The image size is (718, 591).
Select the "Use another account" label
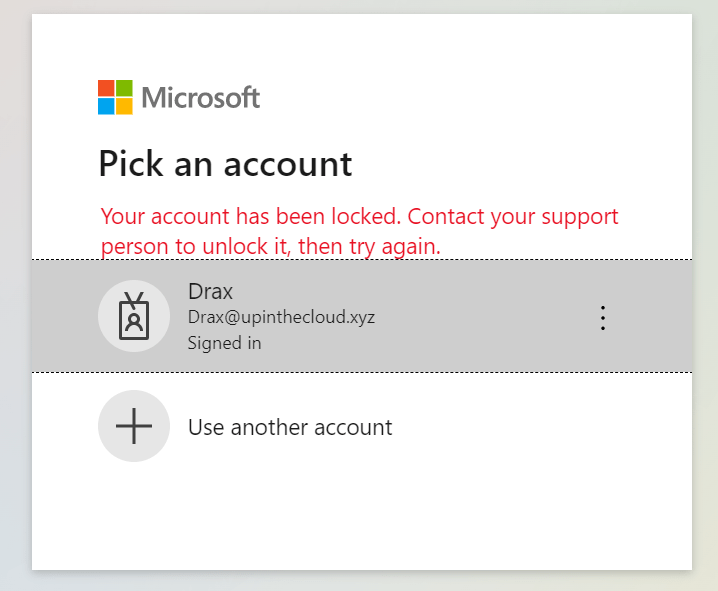[x=290, y=428]
